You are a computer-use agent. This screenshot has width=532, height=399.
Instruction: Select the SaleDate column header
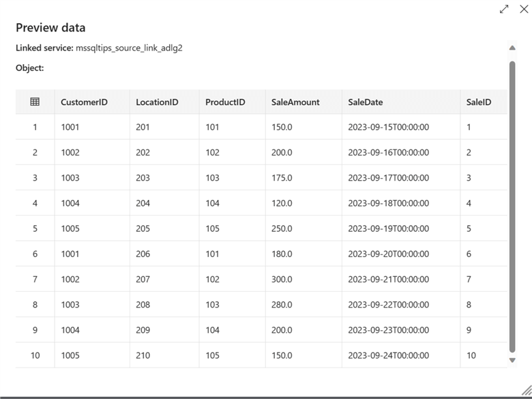(x=365, y=102)
